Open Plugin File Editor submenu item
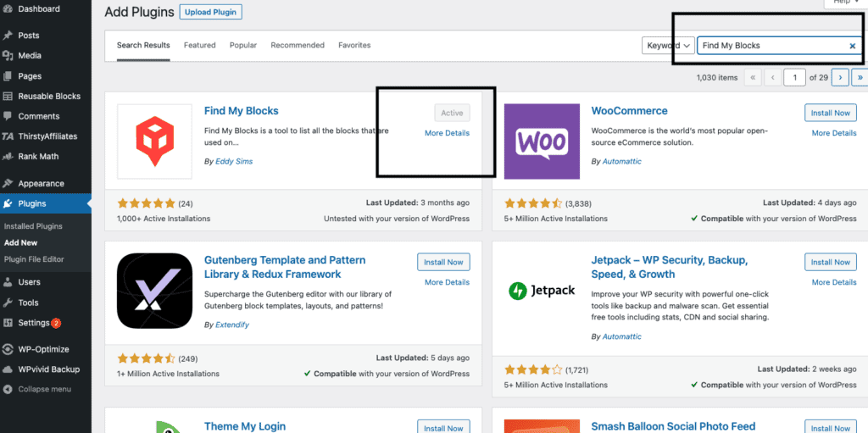The image size is (868, 433). (x=34, y=259)
